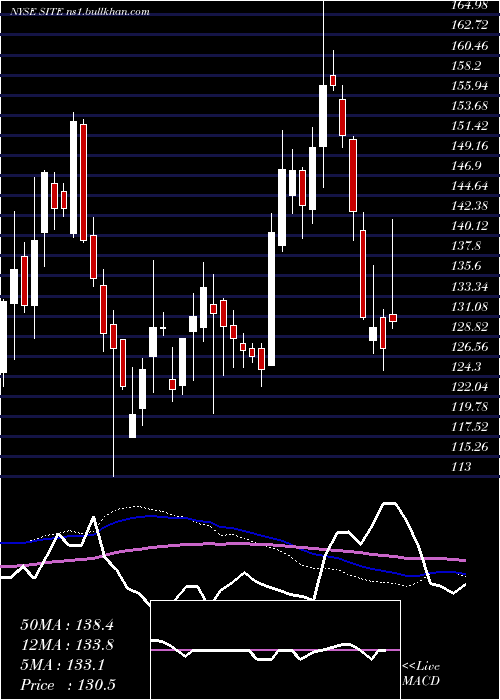Screen dimensions: 500x700
Task: Select the 113 price axis label
Action: [461, 467]
